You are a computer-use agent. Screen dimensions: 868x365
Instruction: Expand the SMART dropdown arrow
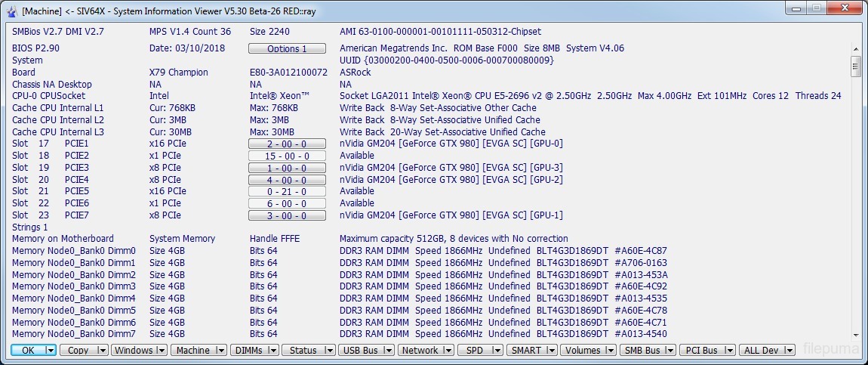552,351
